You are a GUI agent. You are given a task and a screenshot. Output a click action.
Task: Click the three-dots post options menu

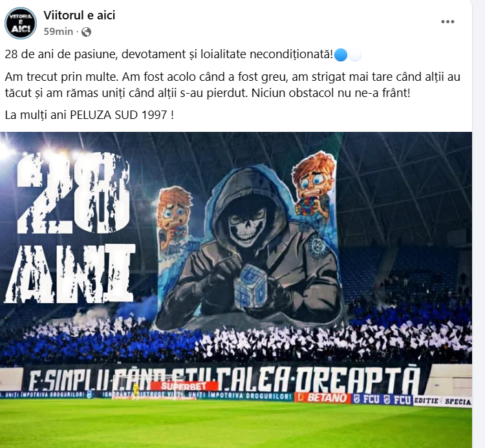(447, 21)
